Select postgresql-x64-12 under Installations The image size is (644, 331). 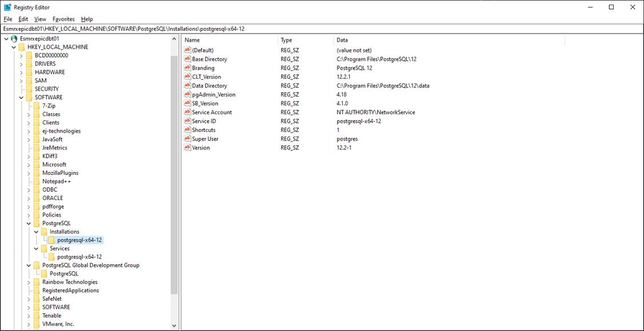pos(79,240)
